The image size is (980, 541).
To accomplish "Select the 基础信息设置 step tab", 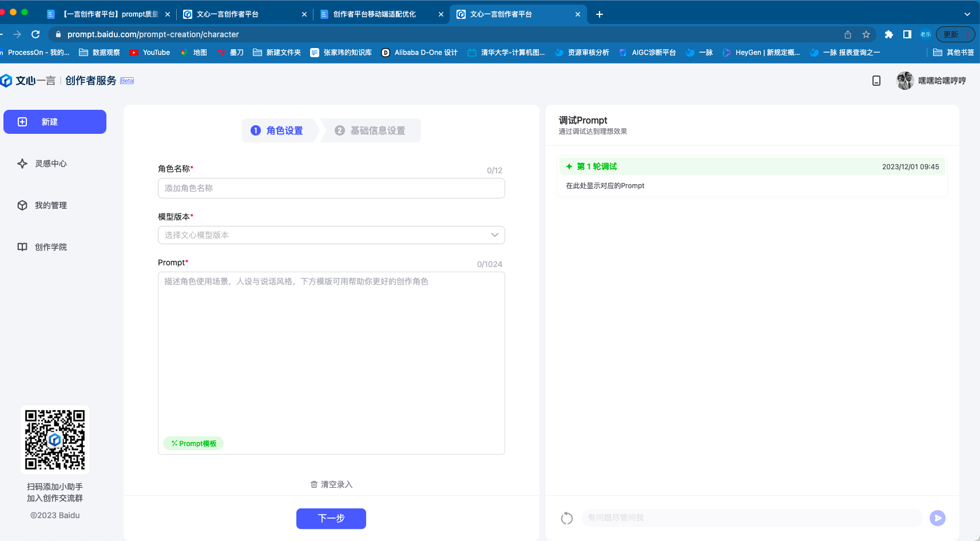I will tap(371, 130).
